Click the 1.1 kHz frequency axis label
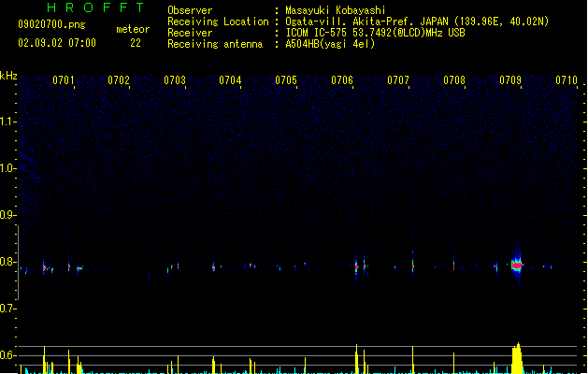The height and width of the screenshot is (374, 588). point(7,122)
